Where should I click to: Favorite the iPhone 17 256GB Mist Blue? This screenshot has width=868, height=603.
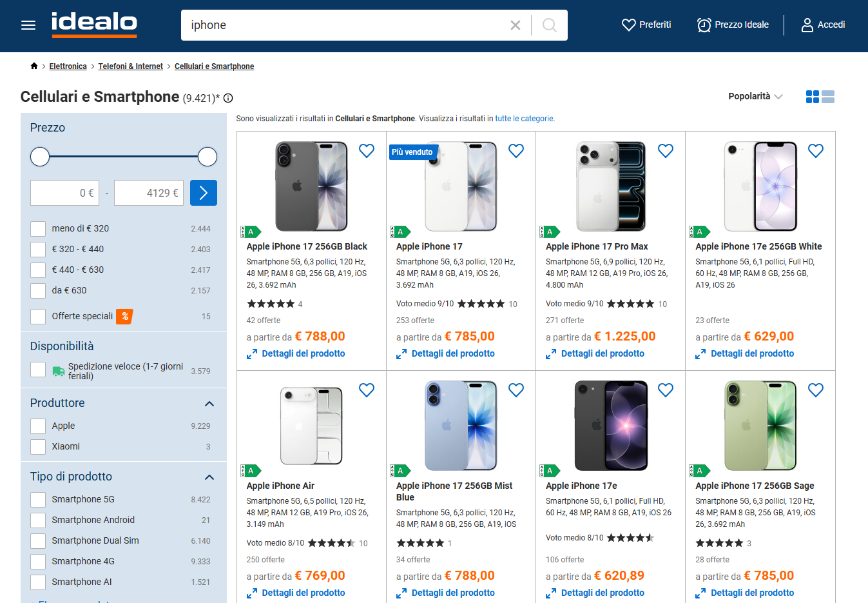coord(516,390)
